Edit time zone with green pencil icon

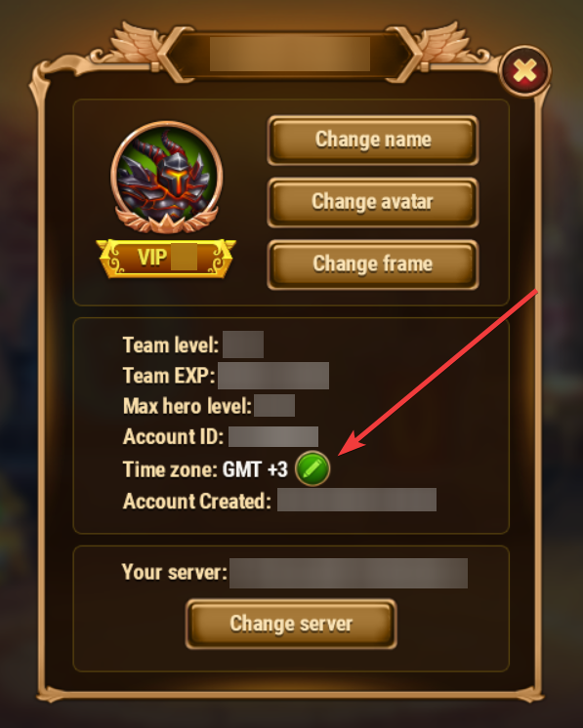[x=312, y=468]
